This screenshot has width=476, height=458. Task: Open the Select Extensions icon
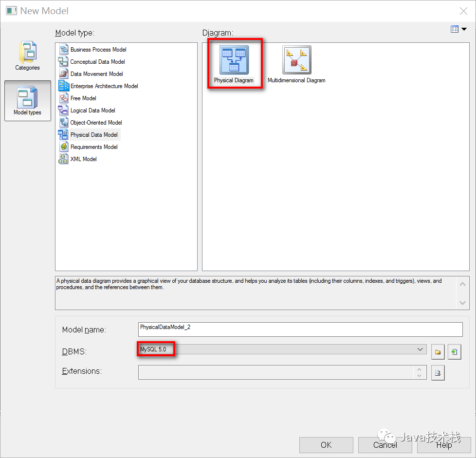click(438, 373)
